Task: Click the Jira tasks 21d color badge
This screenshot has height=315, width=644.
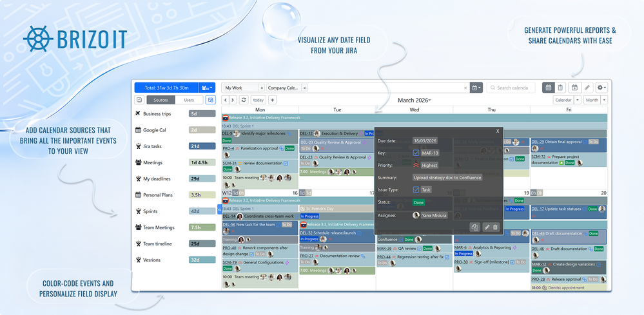Action: point(202,146)
